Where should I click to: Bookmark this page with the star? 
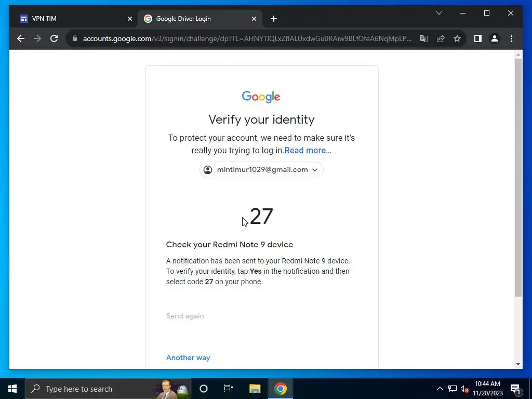(457, 38)
